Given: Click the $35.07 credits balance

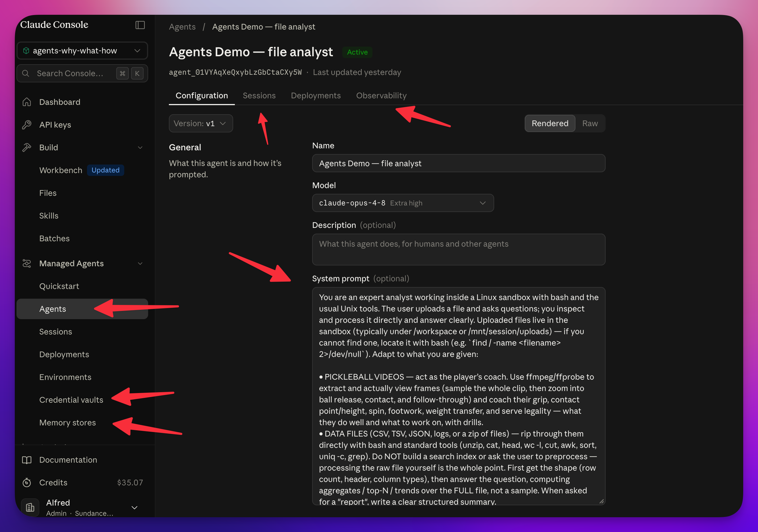Looking at the screenshot, I should point(130,483).
